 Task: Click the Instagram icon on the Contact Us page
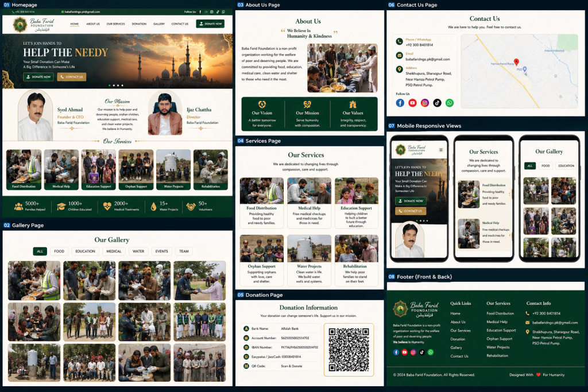[x=425, y=103]
